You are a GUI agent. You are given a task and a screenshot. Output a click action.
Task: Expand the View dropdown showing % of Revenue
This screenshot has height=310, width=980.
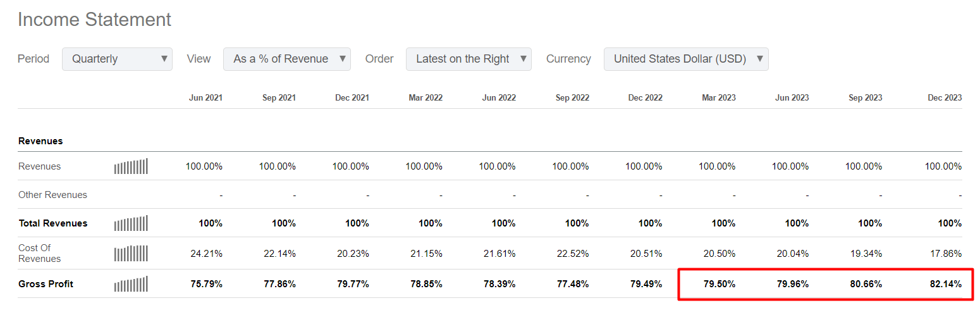click(286, 59)
